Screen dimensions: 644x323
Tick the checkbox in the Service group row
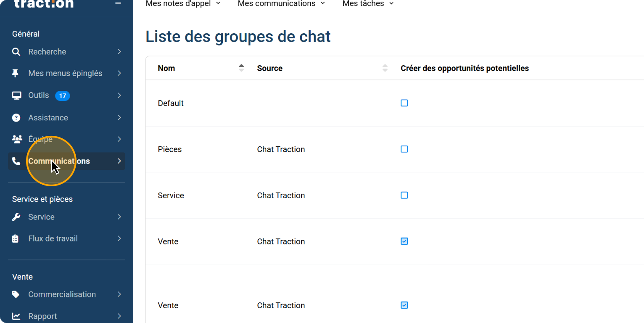click(404, 195)
